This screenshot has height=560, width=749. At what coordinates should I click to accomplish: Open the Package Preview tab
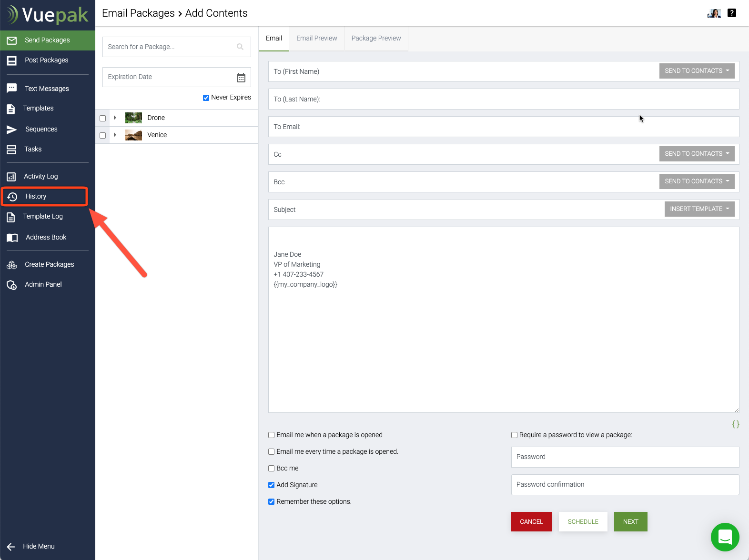coord(376,39)
